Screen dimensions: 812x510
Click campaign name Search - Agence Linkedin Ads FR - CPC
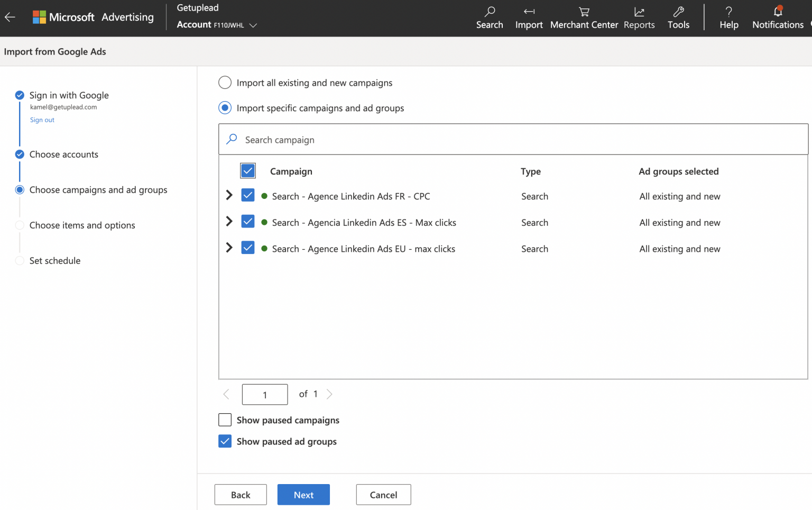351,196
